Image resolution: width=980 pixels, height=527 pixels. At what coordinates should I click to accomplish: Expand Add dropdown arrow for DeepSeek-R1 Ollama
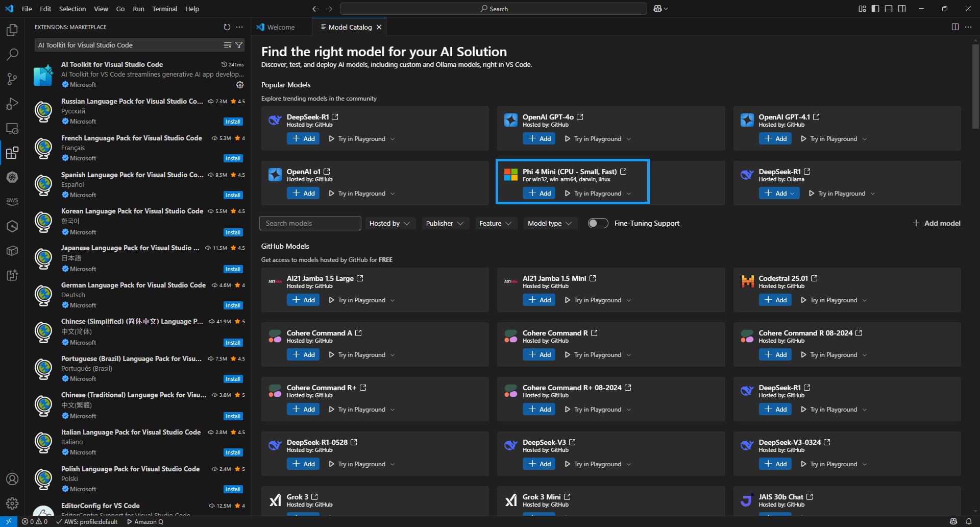point(793,194)
